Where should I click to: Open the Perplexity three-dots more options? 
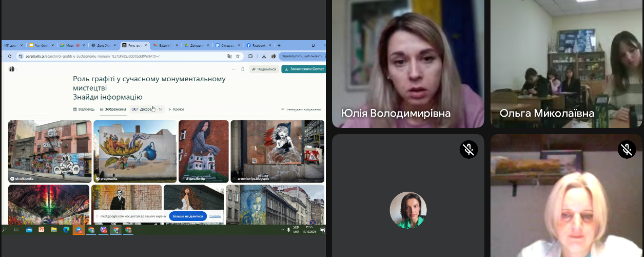234,69
